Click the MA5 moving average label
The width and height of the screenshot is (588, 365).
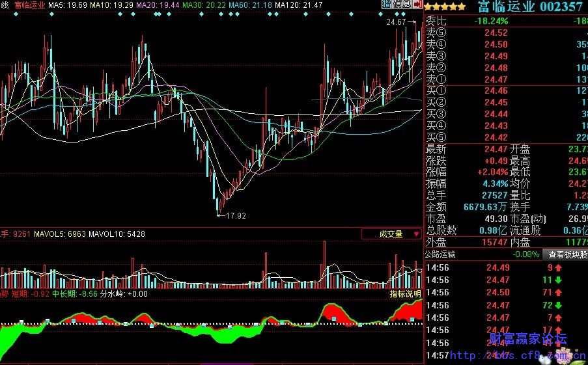pos(68,5)
